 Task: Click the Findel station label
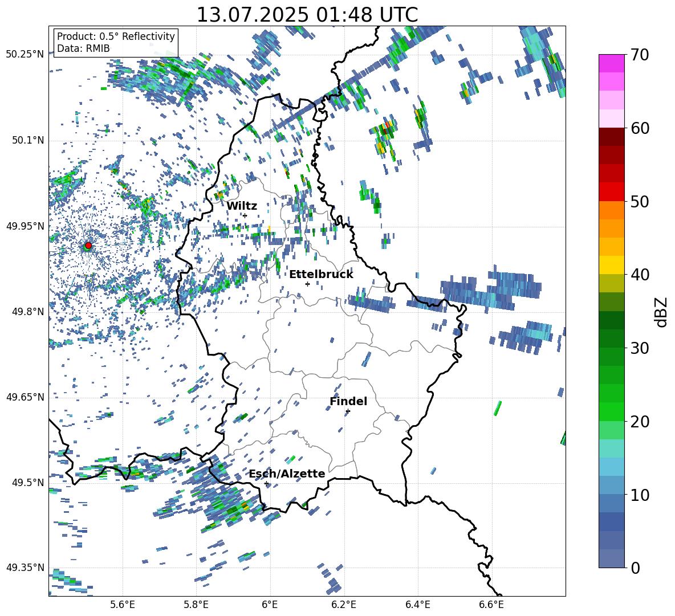[348, 401]
